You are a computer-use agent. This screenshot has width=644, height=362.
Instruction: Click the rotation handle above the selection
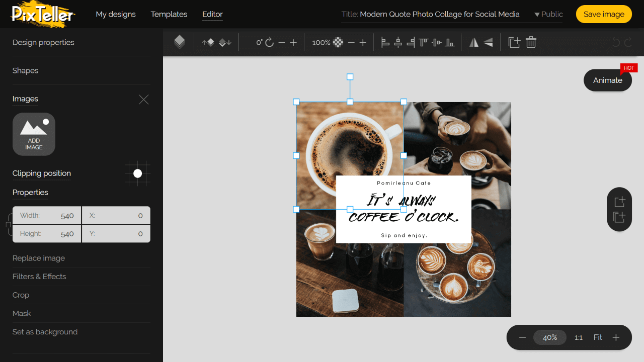pos(350,77)
